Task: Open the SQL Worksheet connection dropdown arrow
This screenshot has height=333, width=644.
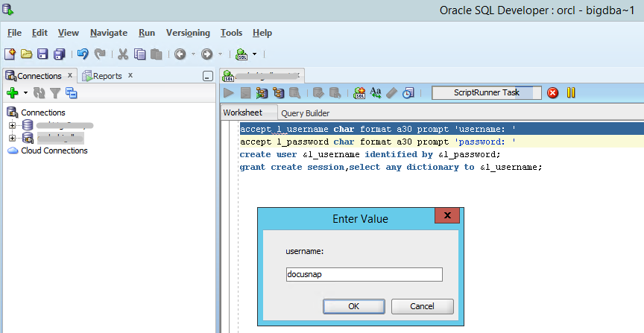Action: [x=254, y=54]
